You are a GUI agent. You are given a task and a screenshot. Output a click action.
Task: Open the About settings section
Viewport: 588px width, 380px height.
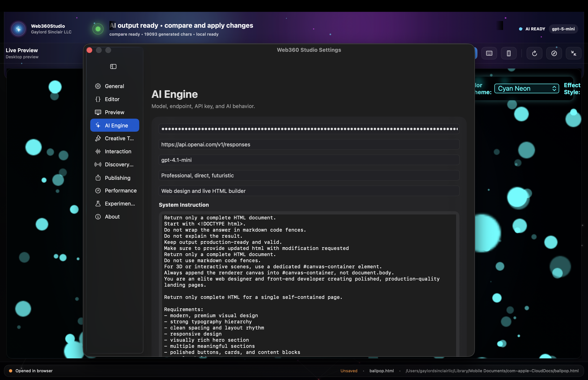tap(112, 217)
